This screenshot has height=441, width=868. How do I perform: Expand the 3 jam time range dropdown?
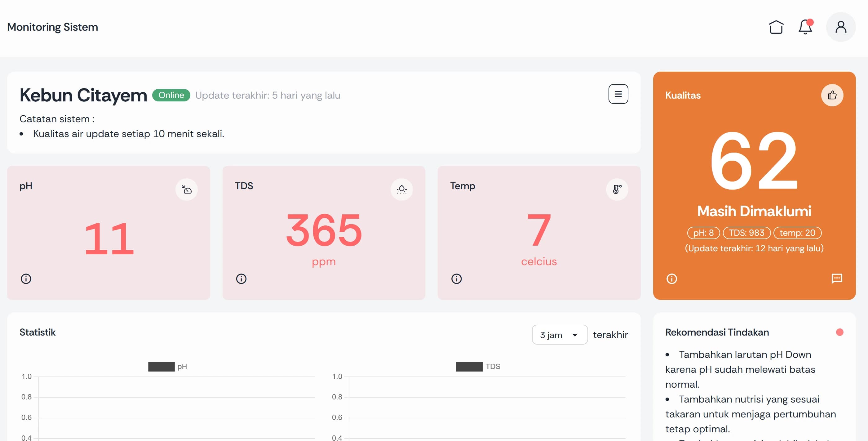560,335
